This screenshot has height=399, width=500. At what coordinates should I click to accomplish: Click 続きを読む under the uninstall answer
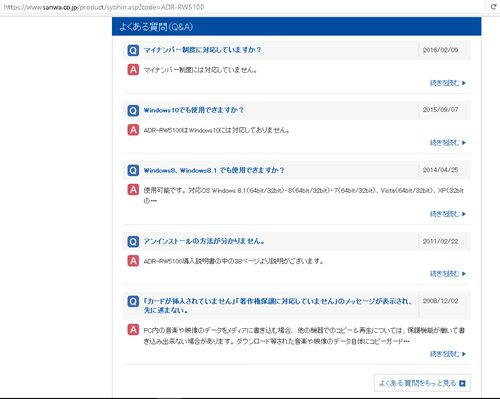tap(448, 274)
